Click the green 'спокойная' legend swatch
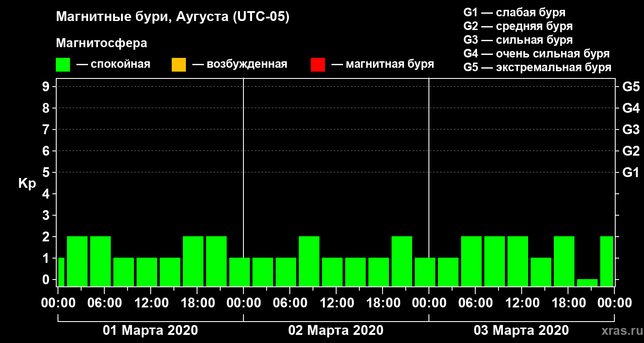The width and height of the screenshot is (644, 343). coord(63,64)
